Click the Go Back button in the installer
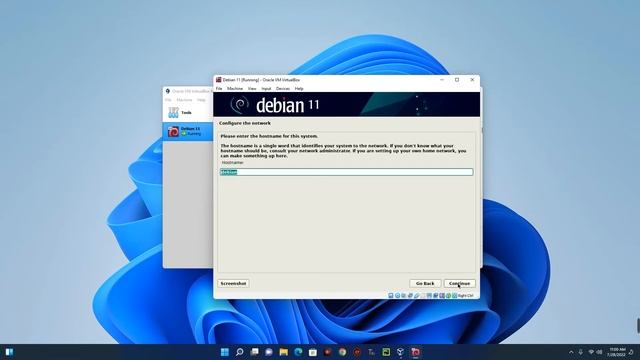This screenshot has height=360, width=640. (x=425, y=283)
